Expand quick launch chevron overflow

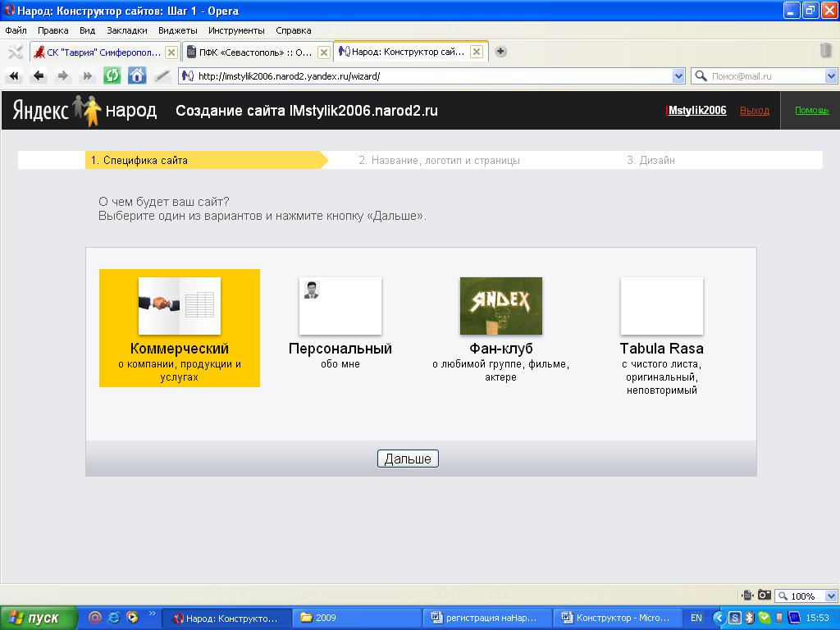[152, 614]
